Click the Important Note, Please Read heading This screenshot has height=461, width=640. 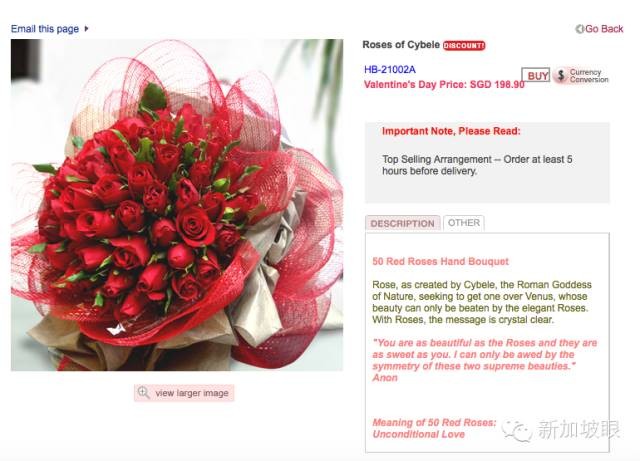pyautogui.click(x=451, y=131)
